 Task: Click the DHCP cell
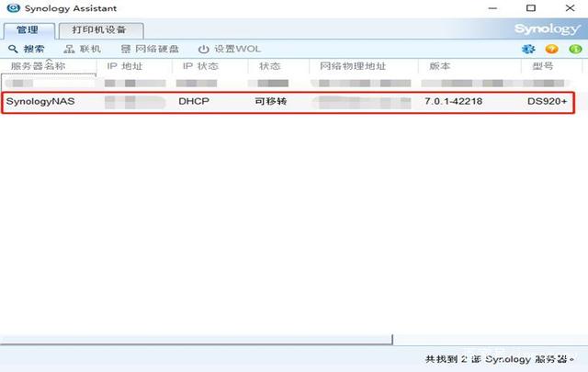click(194, 102)
